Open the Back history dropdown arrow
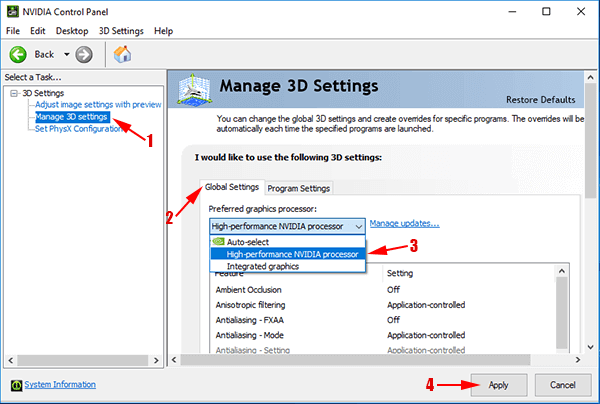This screenshot has height=404, width=600. pos(67,54)
